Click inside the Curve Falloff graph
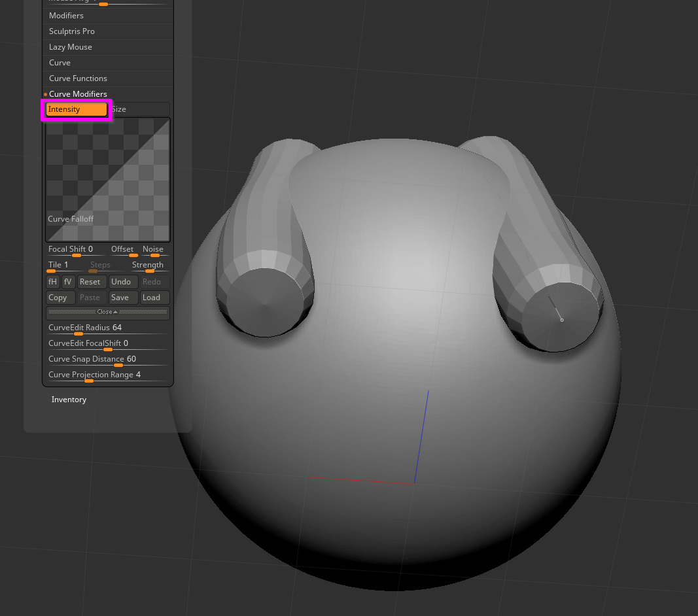The image size is (698, 616). tap(107, 180)
